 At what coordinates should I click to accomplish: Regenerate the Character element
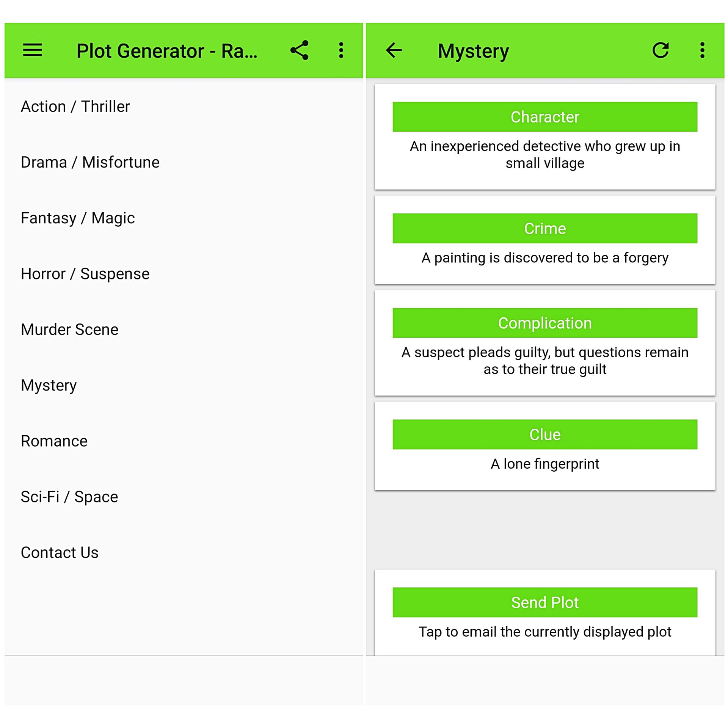pyautogui.click(x=545, y=117)
